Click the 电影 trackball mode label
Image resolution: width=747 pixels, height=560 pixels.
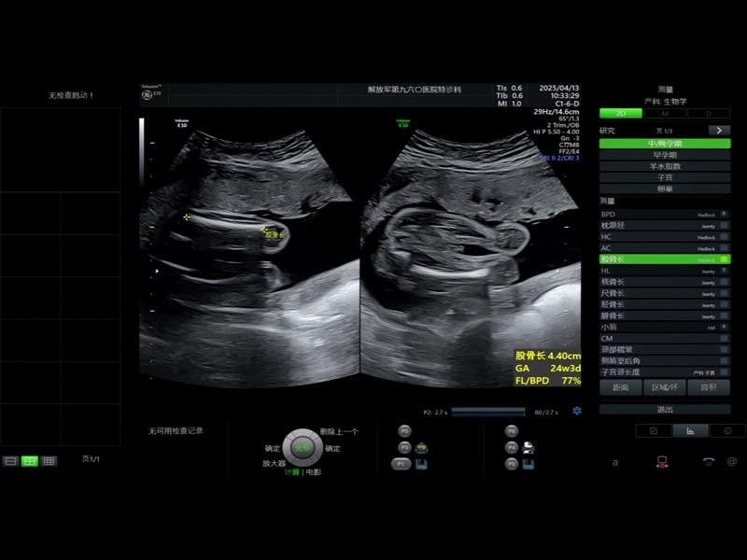314,472
